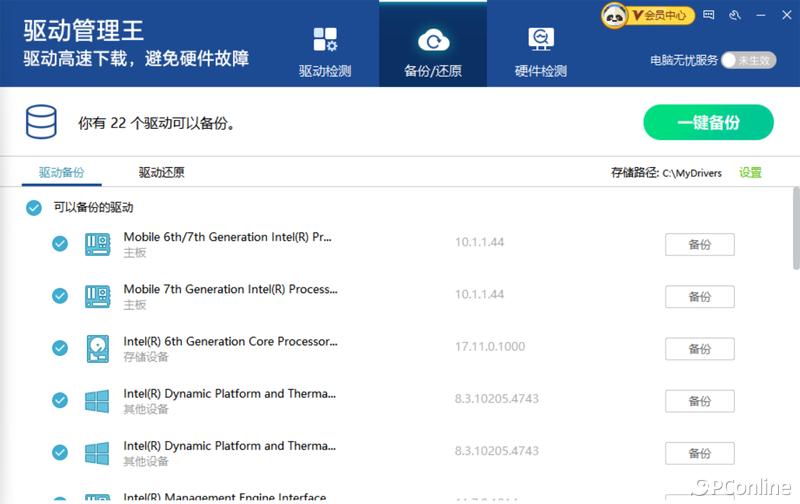Click the cloud restore icon above 备份/还原

433,40
